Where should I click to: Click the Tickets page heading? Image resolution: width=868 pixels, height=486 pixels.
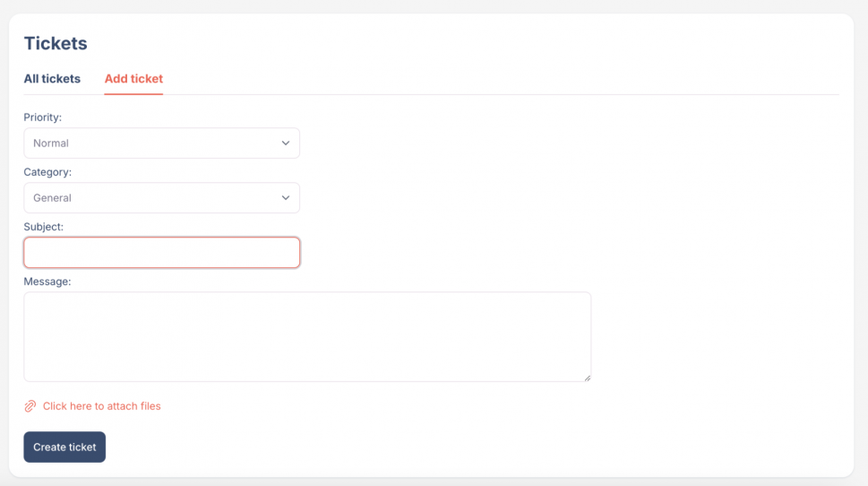coord(56,43)
